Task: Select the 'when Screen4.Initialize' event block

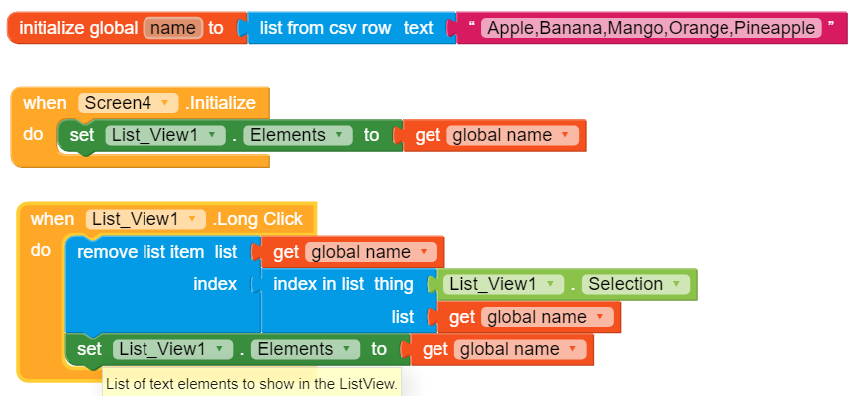Action: tap(141, 103)
